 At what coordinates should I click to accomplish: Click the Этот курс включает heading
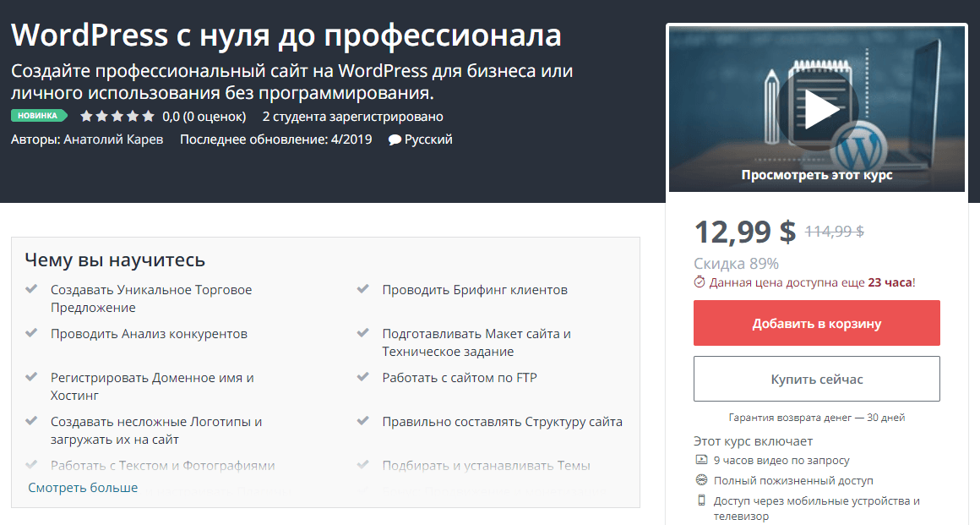pos(753,441)
